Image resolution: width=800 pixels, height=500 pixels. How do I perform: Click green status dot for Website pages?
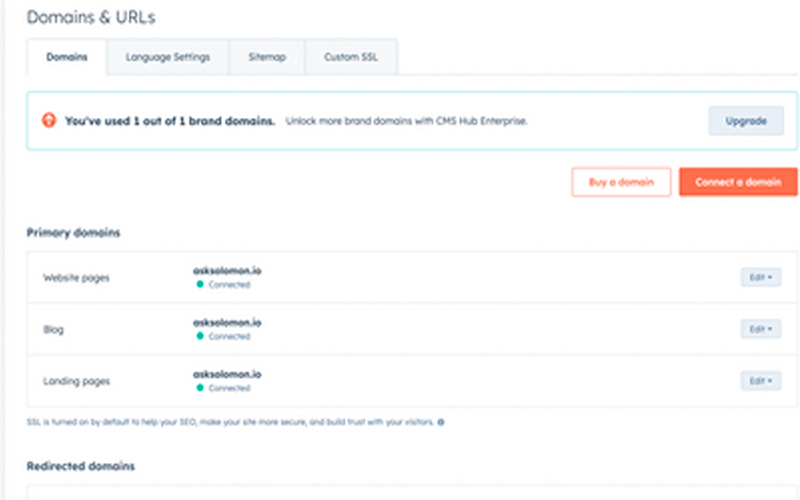tap(200, 285)
